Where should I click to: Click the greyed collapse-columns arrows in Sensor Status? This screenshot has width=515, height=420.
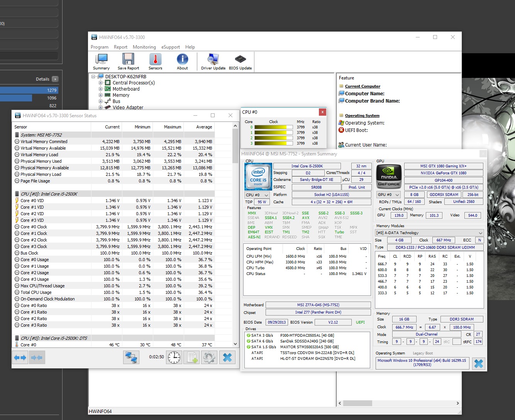tap(37, 358)
